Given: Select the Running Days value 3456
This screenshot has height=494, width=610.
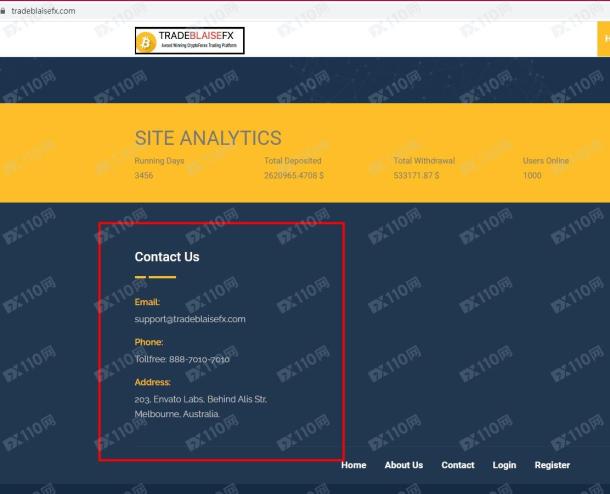Looking at the screenshot, I should click(x=144, y=176).
